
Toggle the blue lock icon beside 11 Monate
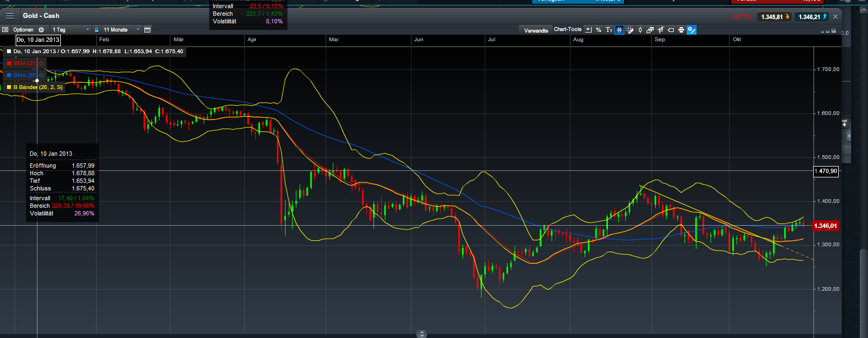click(x=97, y=30)
